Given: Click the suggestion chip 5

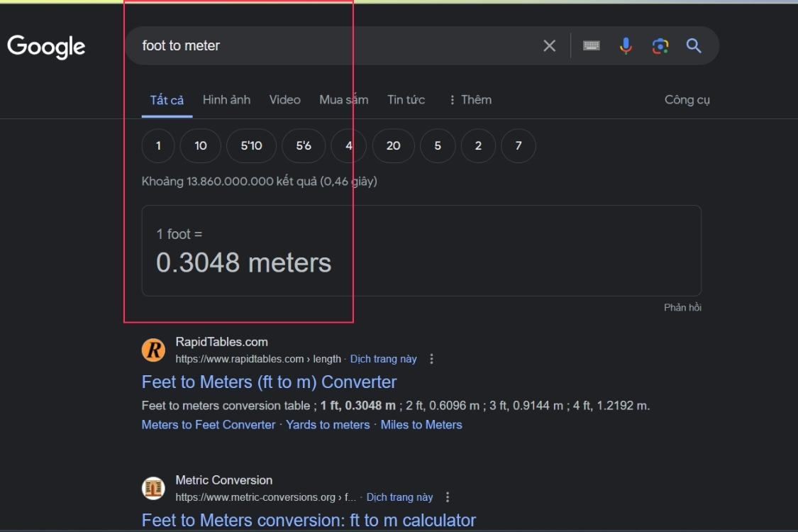Looking at the screenshot, I should tap(438, 146).
